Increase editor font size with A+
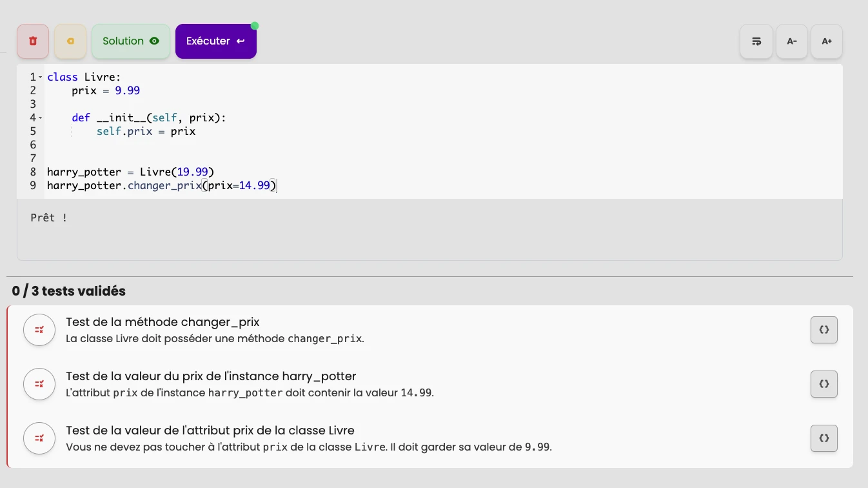 (x=827, y=41)
